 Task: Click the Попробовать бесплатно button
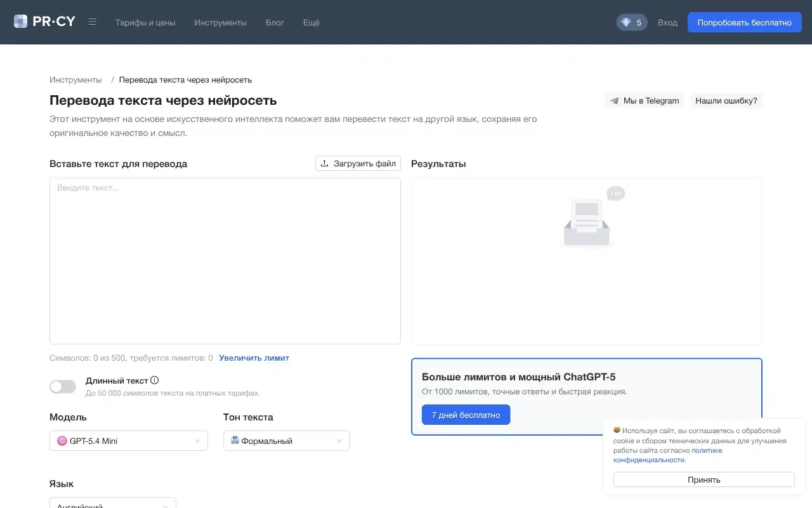click(x=745, y=22)
